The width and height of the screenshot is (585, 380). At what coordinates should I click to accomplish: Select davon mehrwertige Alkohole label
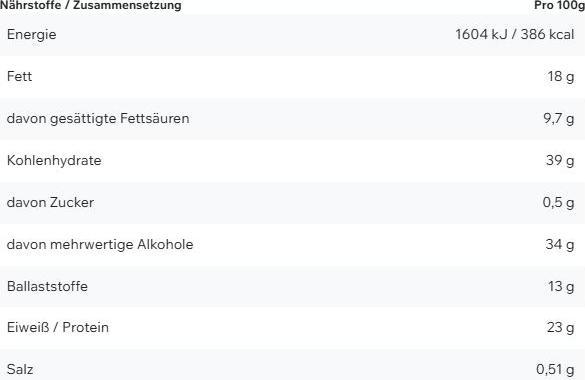(100, 245)
